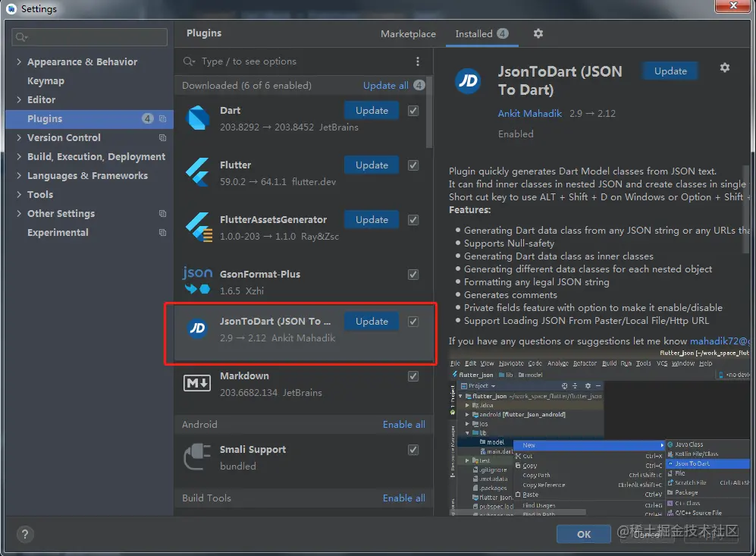Viewport: 756px width, 556px height.
Task: Click Enable all for Build Tools
Action: [403, 498]
